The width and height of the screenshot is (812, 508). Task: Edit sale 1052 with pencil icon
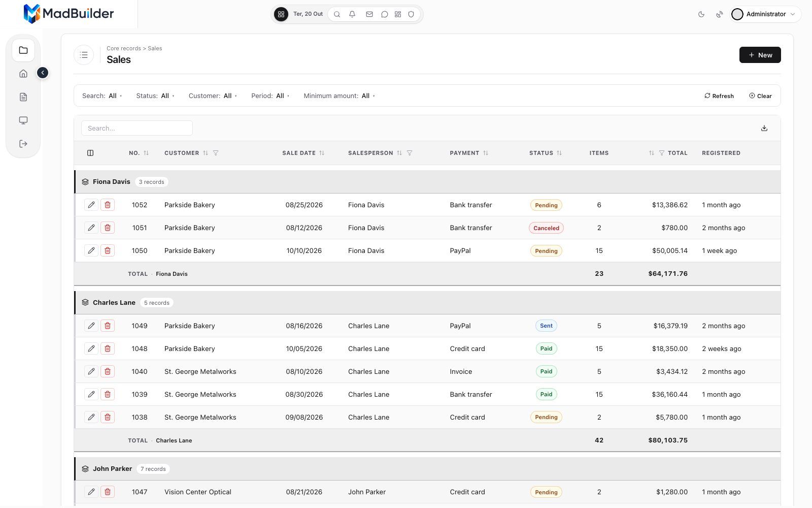91,205
